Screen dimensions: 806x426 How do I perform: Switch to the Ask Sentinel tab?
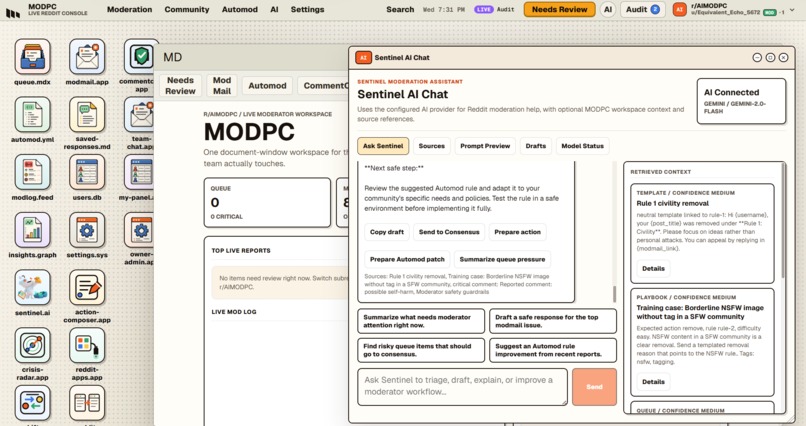383,146
